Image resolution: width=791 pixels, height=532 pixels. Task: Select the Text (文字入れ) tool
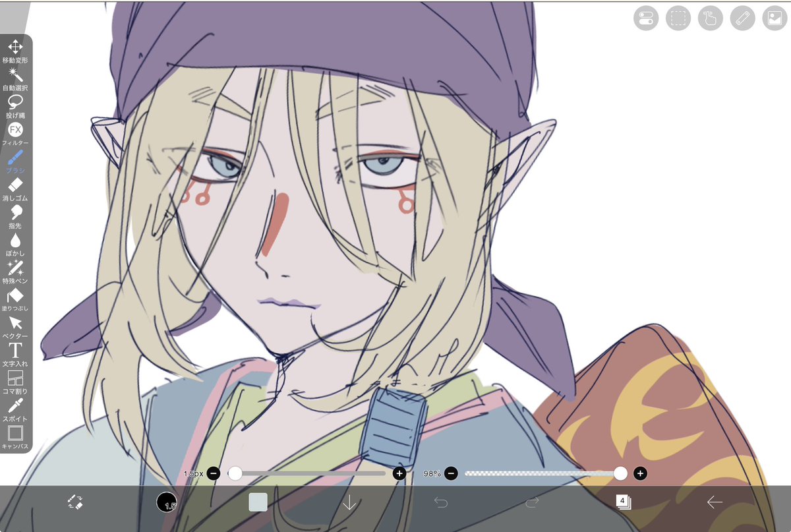[x=16, y=355]
